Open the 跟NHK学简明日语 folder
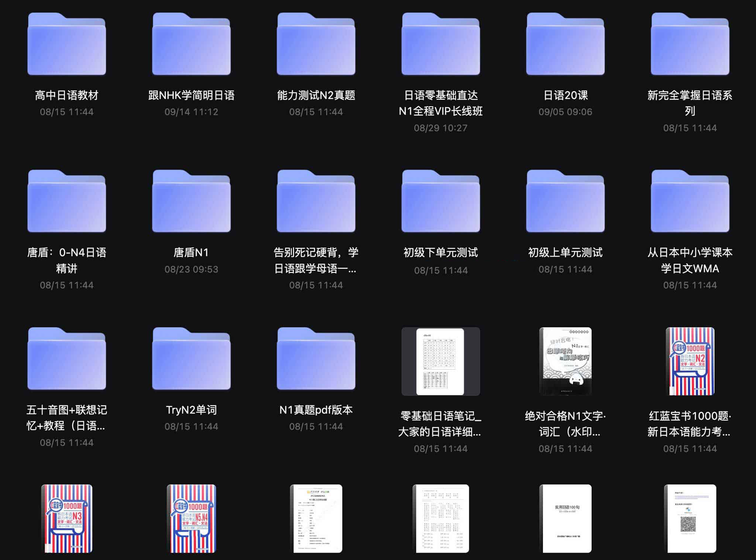This screenshot has width=756, height=560. point(191,44)
